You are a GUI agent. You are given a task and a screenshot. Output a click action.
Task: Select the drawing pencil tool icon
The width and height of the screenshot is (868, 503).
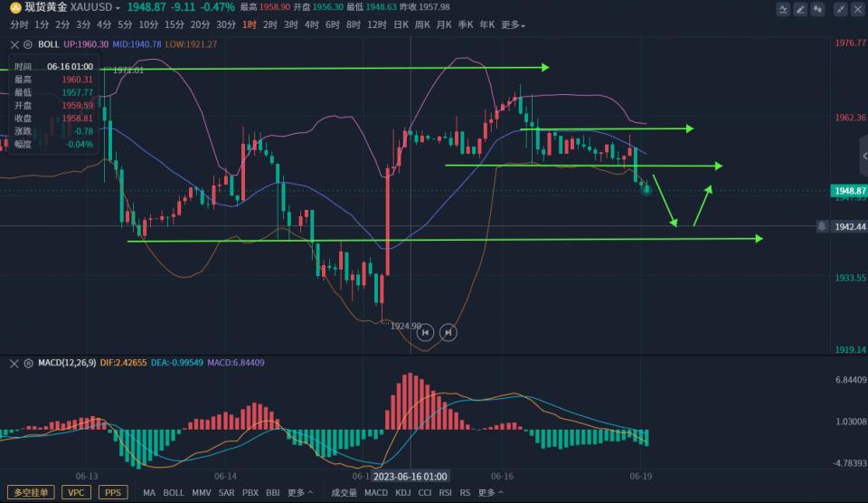click(x=800, y=9)
